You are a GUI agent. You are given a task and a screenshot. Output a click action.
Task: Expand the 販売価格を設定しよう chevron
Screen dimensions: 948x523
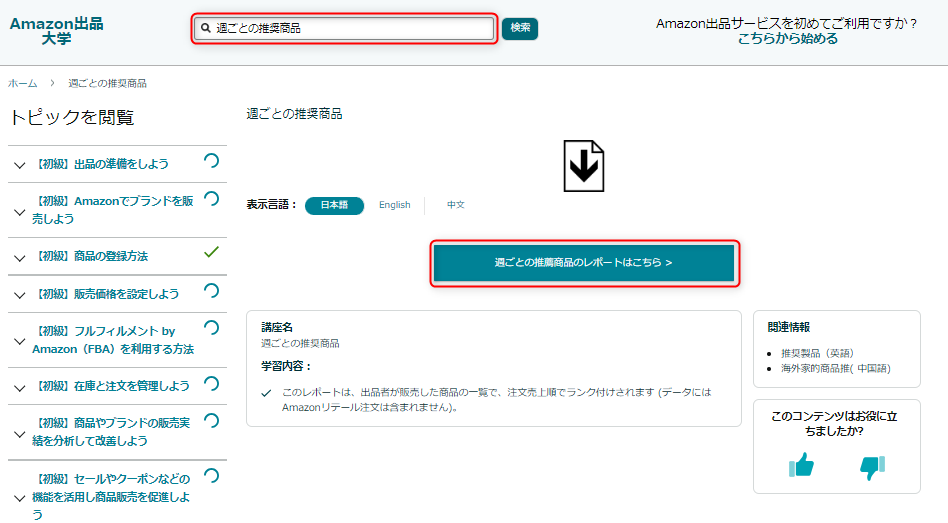click(19, 295)
